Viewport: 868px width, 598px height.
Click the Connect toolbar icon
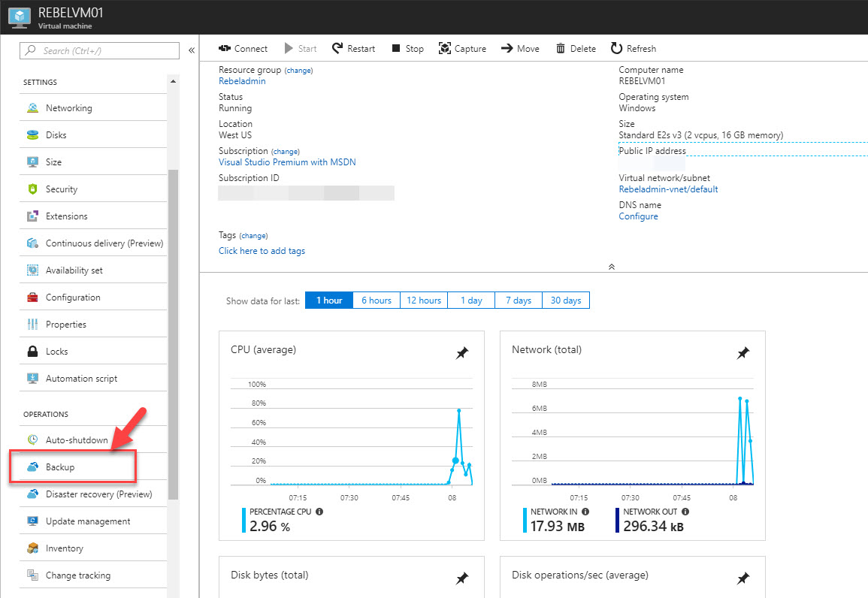224,49
